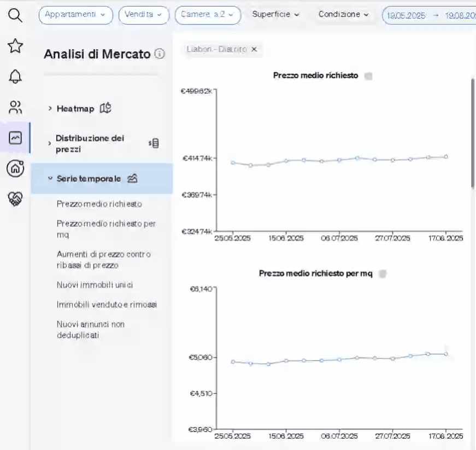The height and width of the screenshot is (450, 476).
Task: Open notifications bell icon
Action: [x=15, y=77]
